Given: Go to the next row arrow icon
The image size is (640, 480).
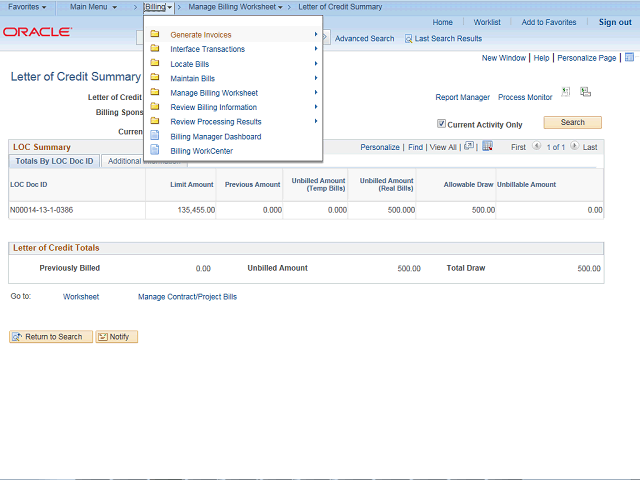Looking at the screenshot, I should [576, 146].
